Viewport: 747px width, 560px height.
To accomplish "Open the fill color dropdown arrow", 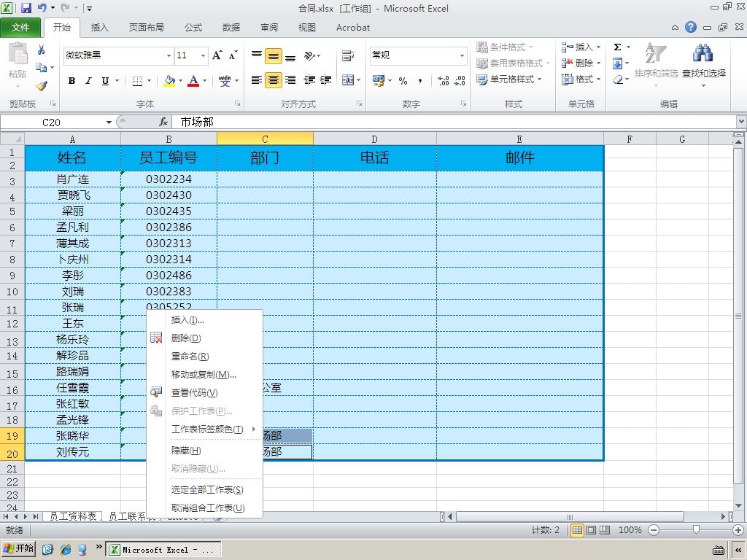I will click(x=180, y=80).
